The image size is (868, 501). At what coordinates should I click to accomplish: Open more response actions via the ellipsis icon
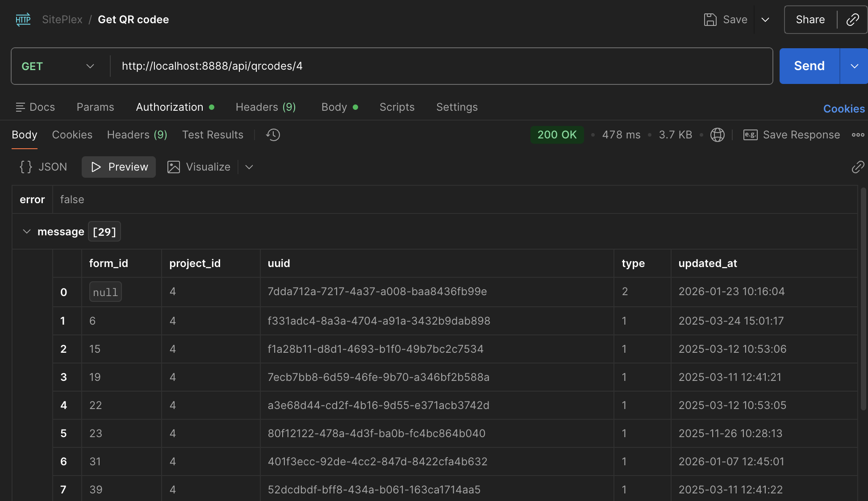858,134
